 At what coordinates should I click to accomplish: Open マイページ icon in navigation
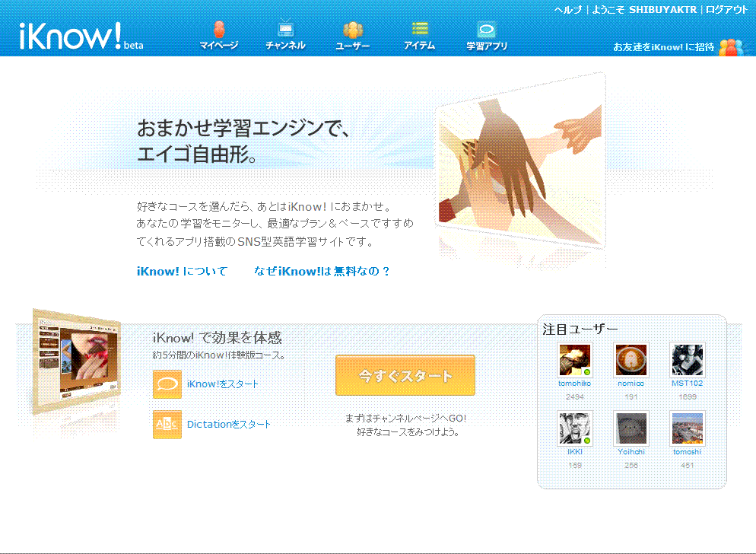(219, 29)
